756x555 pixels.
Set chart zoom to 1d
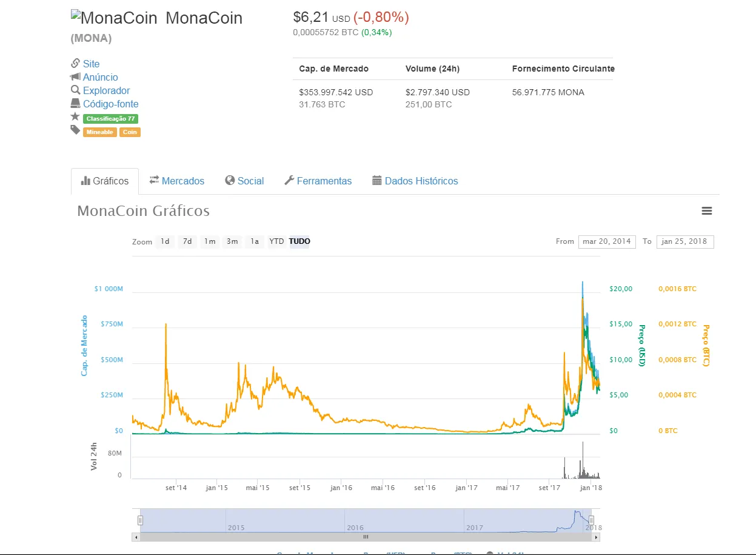tap(165, 241)
